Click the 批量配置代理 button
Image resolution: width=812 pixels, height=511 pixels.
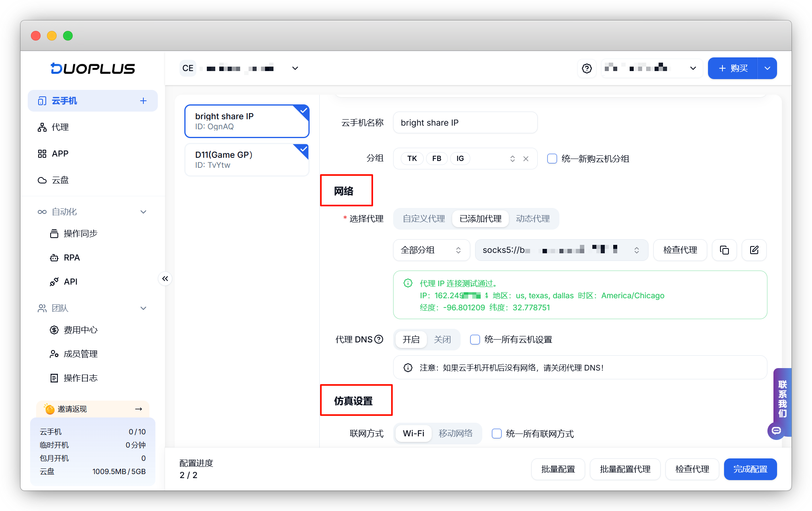pyautogui.click(x=625, y=469)
